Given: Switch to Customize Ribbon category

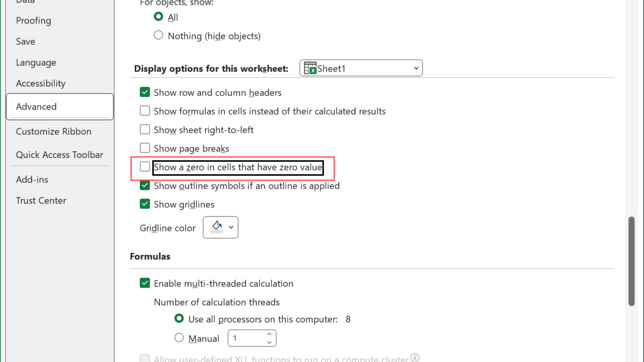Looking at the screenshot, I should click(53, 132).
